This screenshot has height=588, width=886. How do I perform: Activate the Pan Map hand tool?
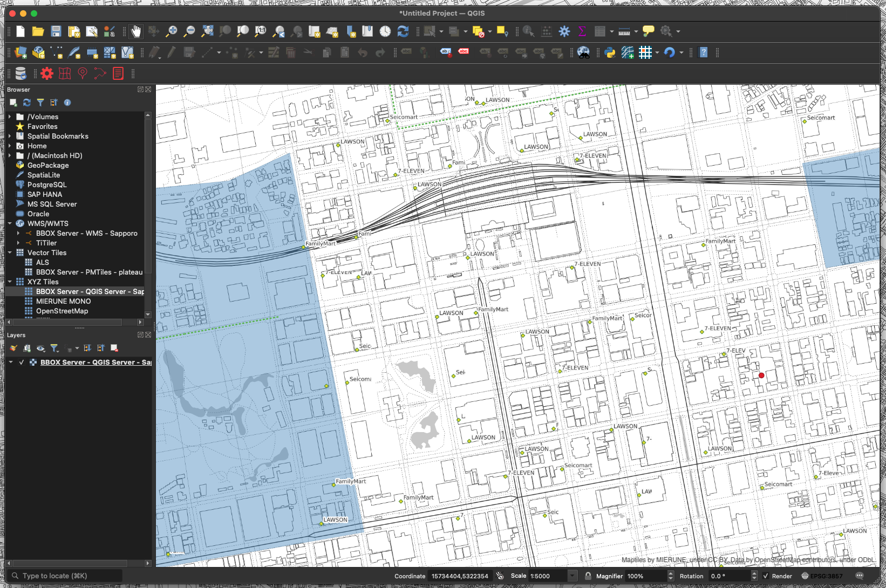136,31
